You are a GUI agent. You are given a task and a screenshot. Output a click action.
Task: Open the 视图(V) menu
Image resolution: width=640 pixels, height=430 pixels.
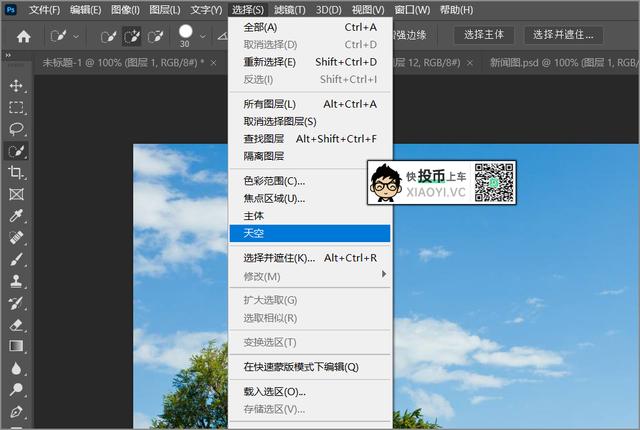click(368, 9)
